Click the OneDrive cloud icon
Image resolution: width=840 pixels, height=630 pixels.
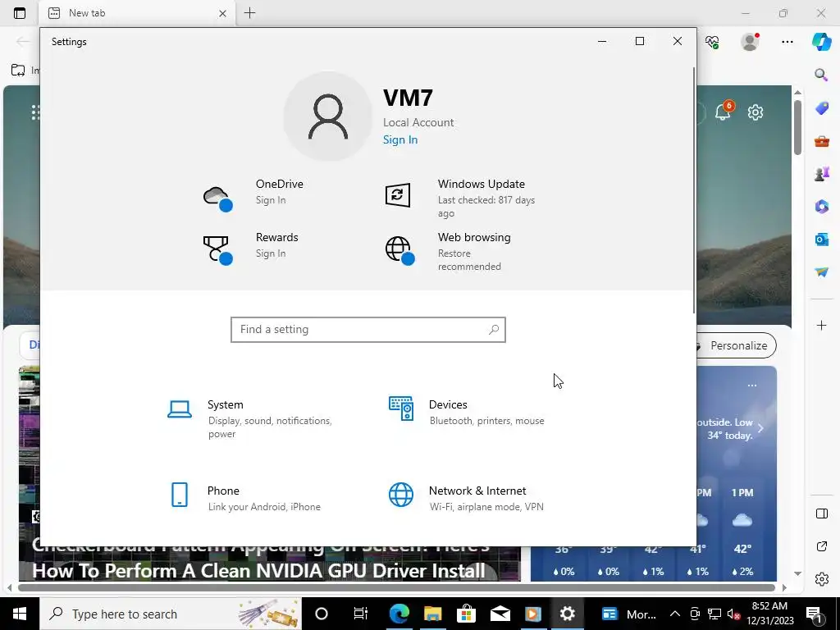217,199
